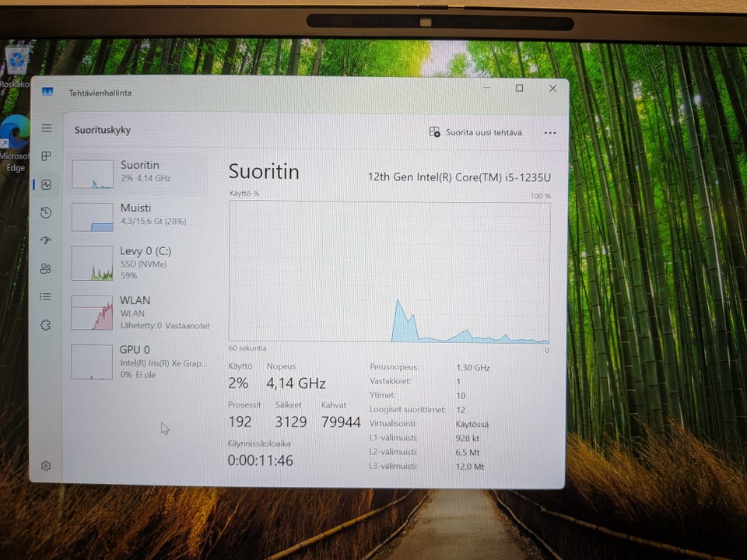The width and height of the screenshot is (747, 560).
Task: Click the 'Suorituskyky' page heading
Action: [x=103, y=130]
